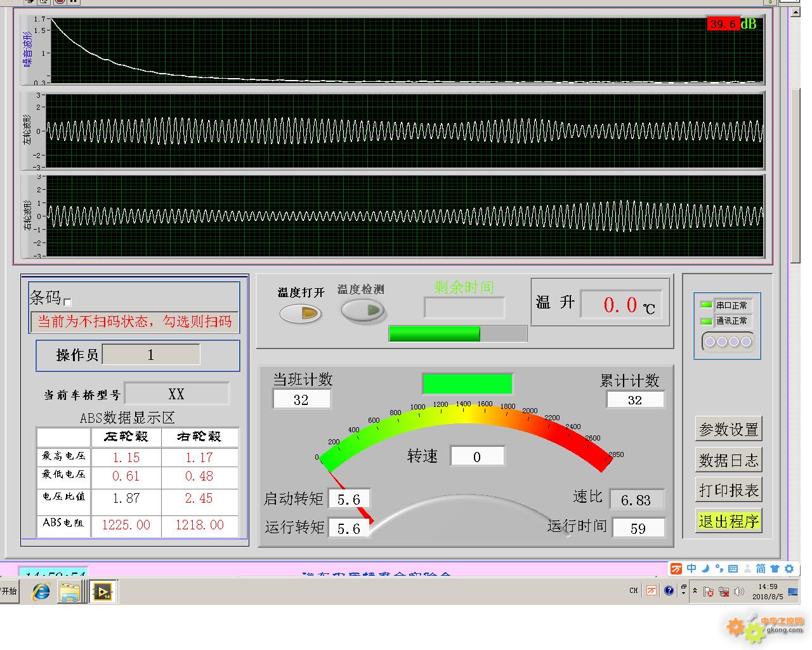Click the 打印报表 print report button
This screenshot has height=650, width=812.
pos(728,490)
